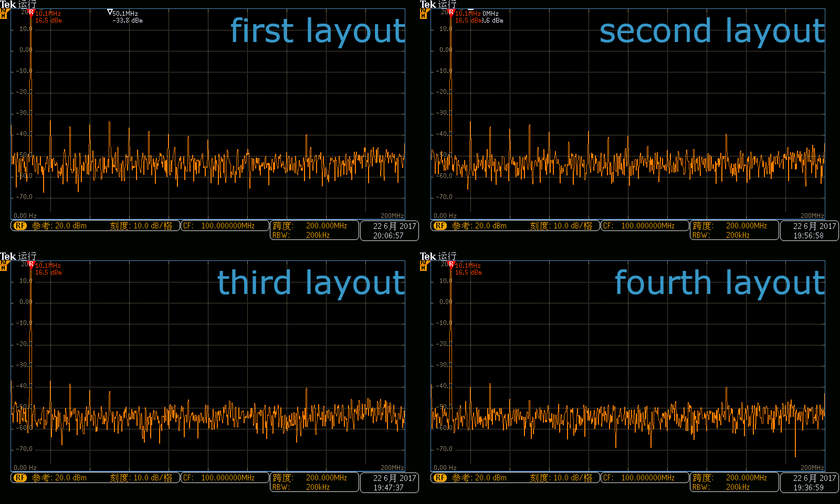
Task: Select red R reference marker in third layout
Action: pyautogui.click(x=31, y=265)
